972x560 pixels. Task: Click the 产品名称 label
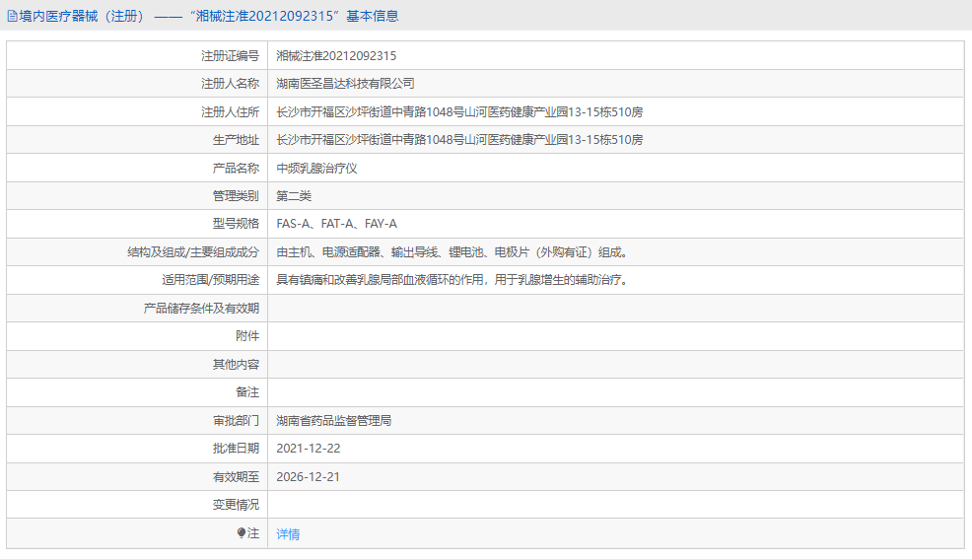pos(236,168)
